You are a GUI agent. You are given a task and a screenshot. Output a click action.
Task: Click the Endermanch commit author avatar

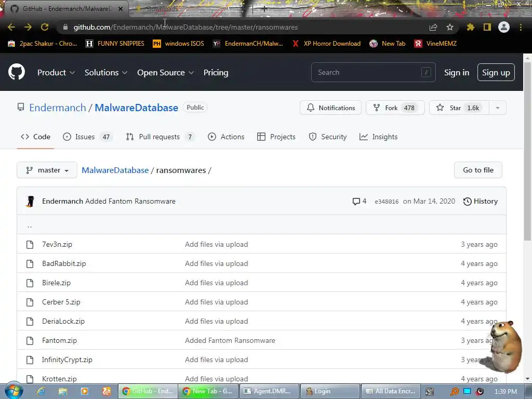tap(30, 201)
